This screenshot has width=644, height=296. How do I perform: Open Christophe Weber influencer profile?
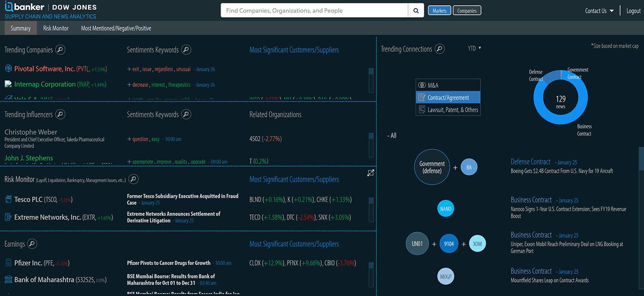click(31, 132)
